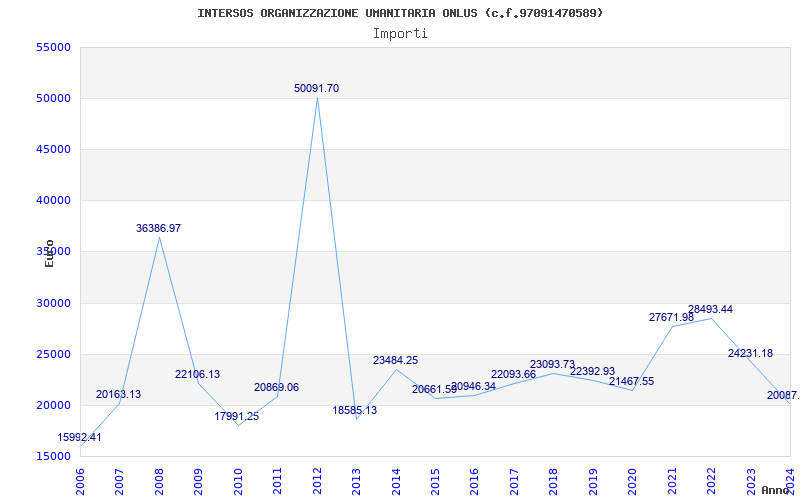The width and height of the screenshot is (800, 500).
Task: Select the 17991.25 data label
Action: pyautogui.click(x=236, y=416)
